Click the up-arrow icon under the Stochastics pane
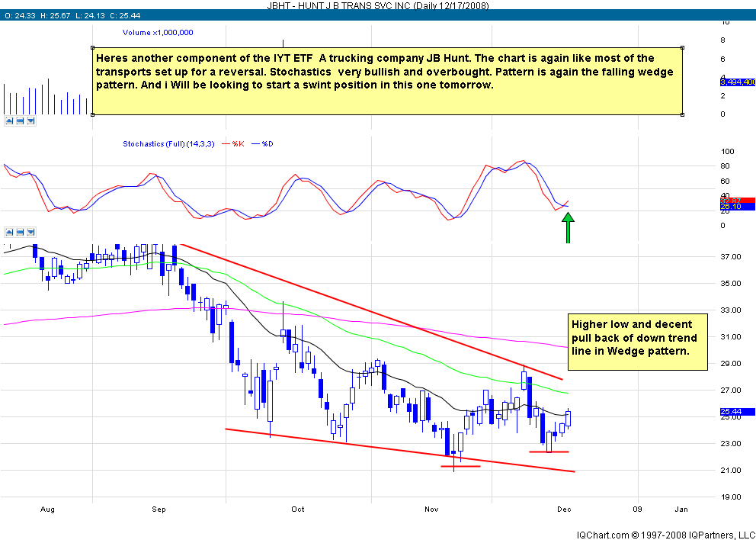Image resolution: width=756 pixels, height=540 pixels. coord(9,232)
